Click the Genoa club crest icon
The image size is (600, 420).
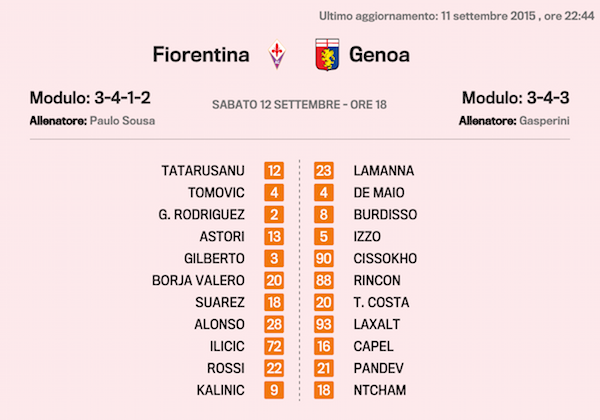pos(326,54)
